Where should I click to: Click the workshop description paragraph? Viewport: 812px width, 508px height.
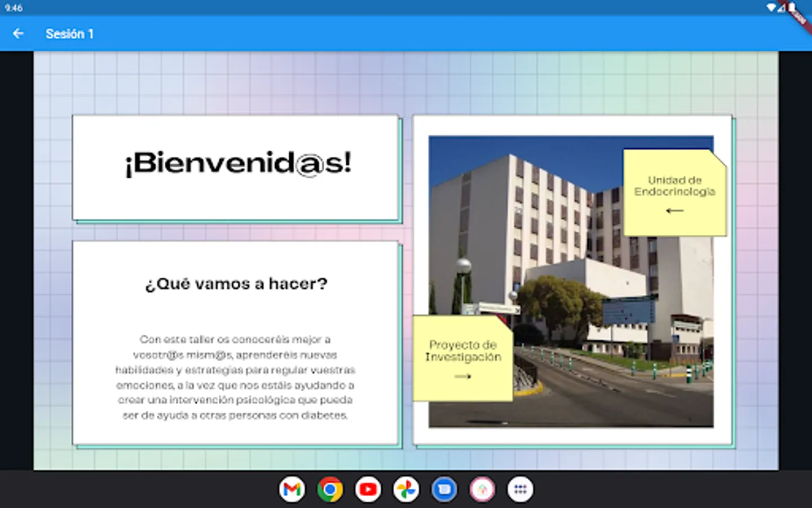click(235, 377)
